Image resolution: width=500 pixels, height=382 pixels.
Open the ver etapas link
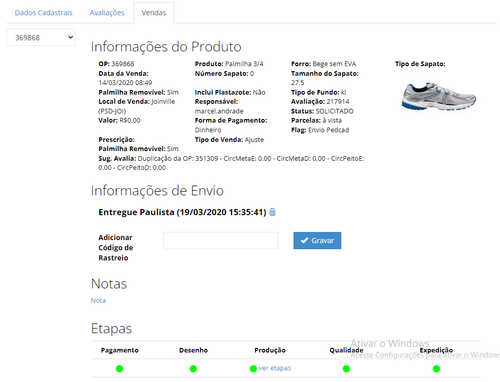pos(275,368)
